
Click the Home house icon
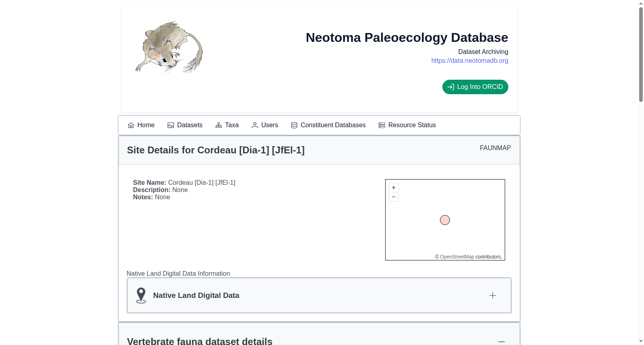point(131,125)
